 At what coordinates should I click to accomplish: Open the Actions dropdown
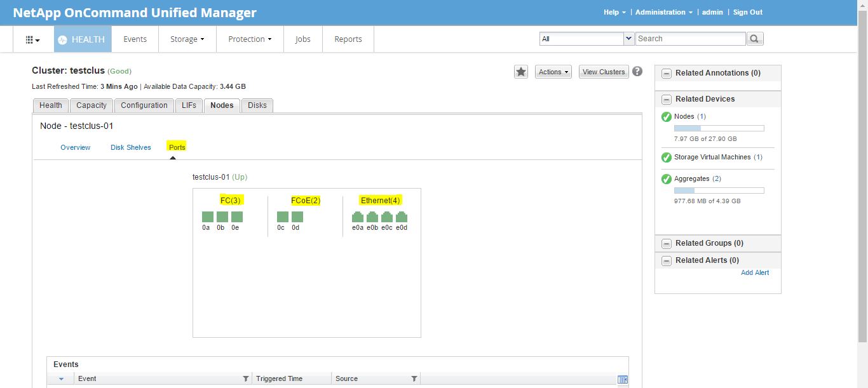552,71
